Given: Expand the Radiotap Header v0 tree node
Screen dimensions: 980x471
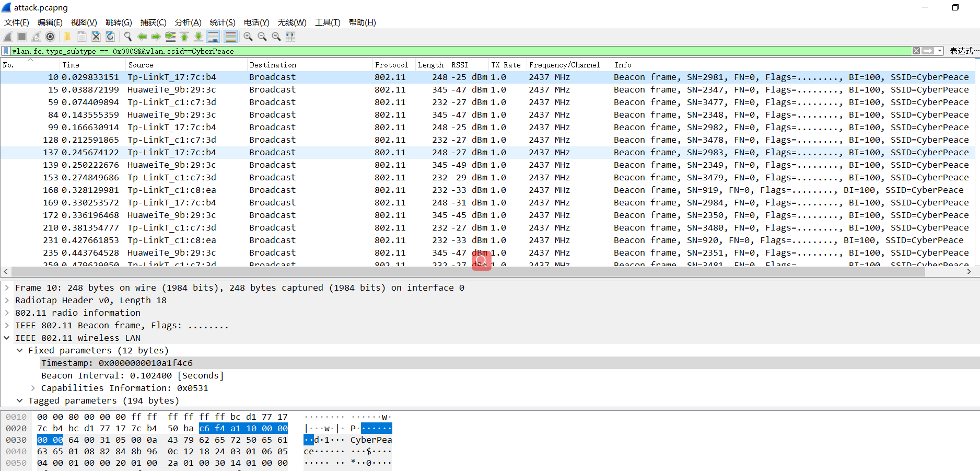Looking at the screenshot, I should tap(7, 300).
